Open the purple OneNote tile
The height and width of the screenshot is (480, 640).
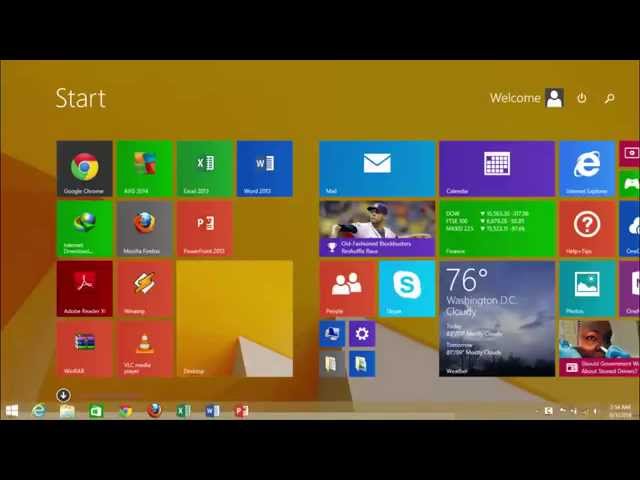tap(630, 289)
